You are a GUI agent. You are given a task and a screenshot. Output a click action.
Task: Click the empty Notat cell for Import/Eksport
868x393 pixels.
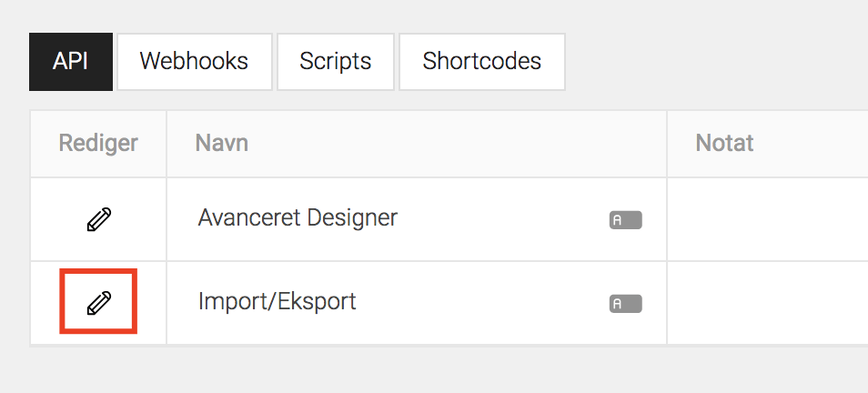[768, 303]
